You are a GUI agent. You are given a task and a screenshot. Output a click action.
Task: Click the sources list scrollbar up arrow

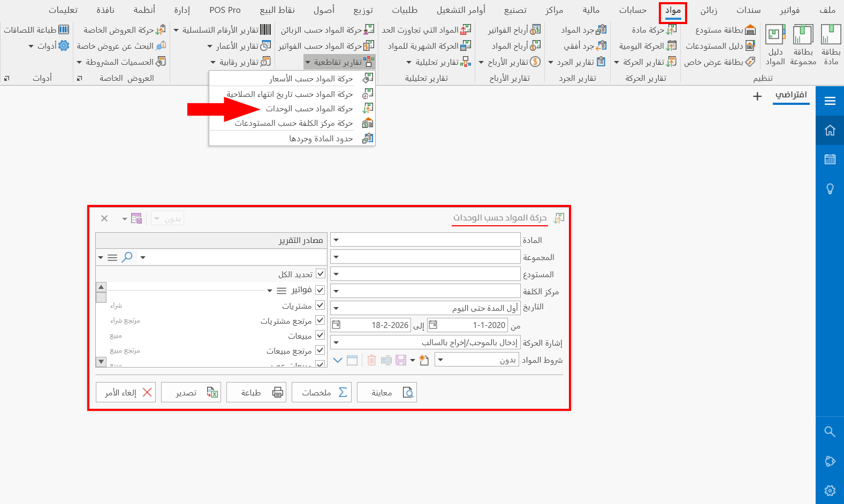(101, 287)
